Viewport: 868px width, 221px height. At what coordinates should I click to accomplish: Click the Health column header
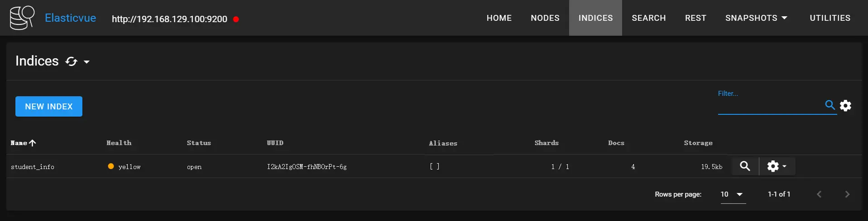[119, 143]
